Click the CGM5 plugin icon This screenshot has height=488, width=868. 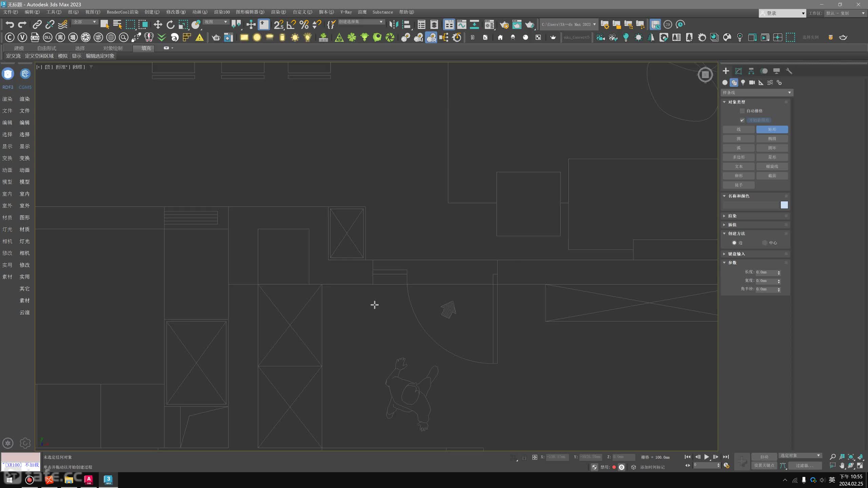pyautogui.click(x=25, y=74)
